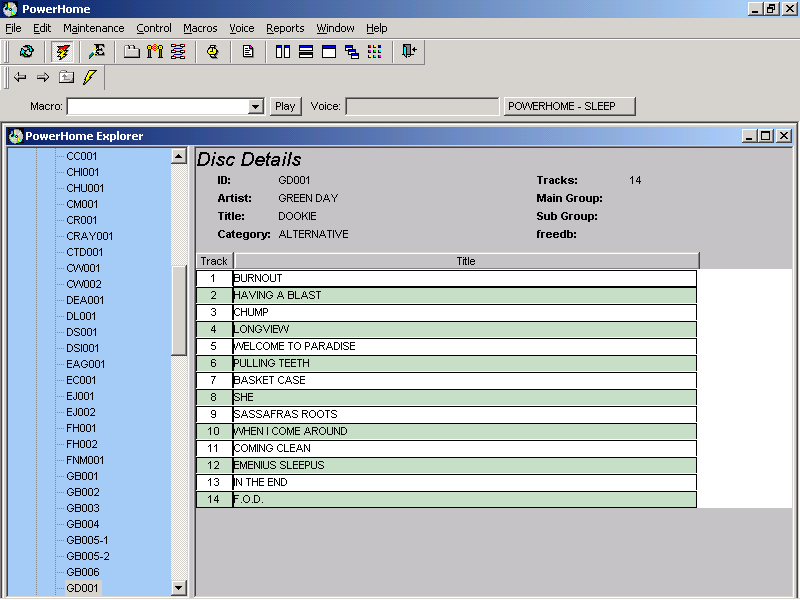
Task: Click the magic wand with E icon
Action: coord(97,52)
